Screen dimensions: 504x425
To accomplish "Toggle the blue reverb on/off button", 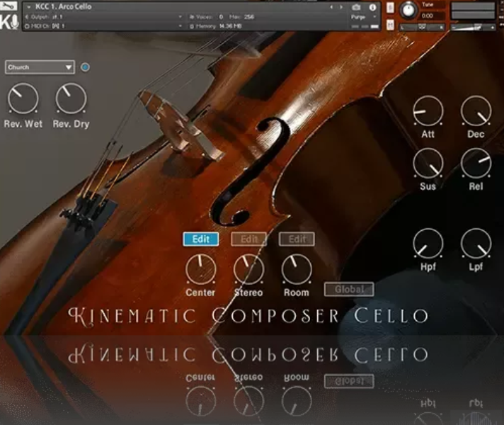I will 85,67.
